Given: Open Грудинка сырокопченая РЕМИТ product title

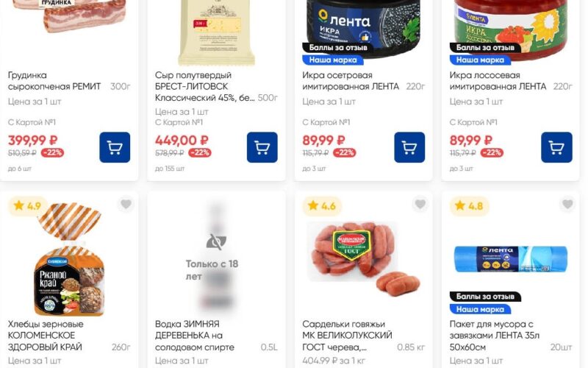Looking at the screenshot, I should [x=54, y=81].
